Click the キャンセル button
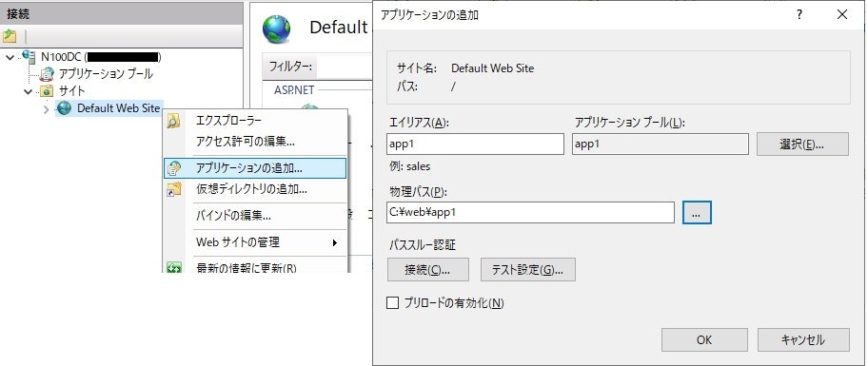The width and height of the screenshot is (868, 366). [803, 340]
